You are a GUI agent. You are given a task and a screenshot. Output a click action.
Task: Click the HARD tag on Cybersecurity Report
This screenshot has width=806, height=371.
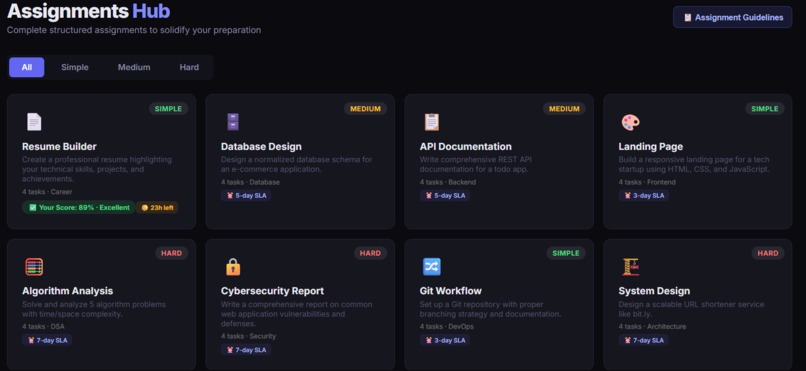tap(371, 253)
